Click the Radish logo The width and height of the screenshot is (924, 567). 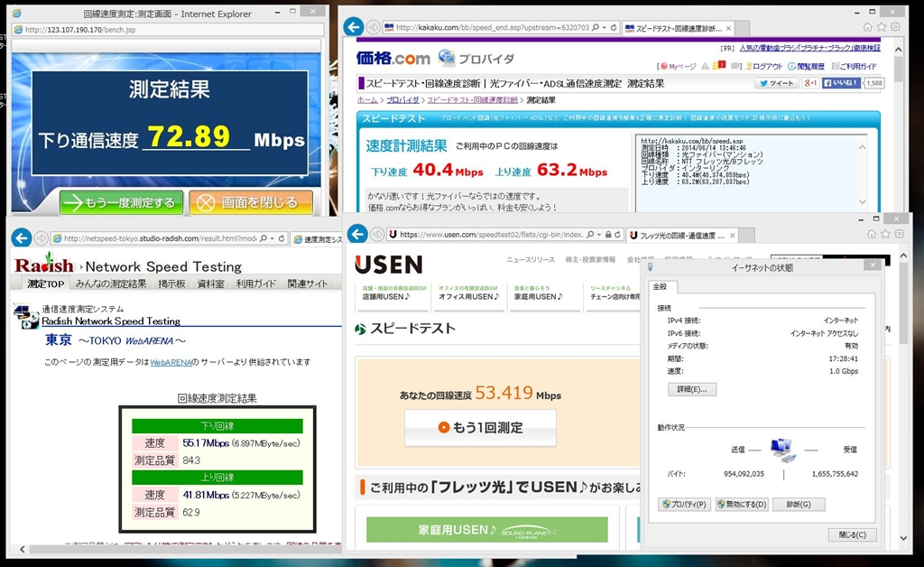point(44,264)
